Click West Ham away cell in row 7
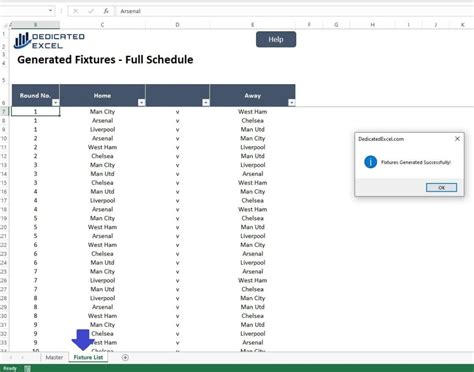 tap(252, 111)
